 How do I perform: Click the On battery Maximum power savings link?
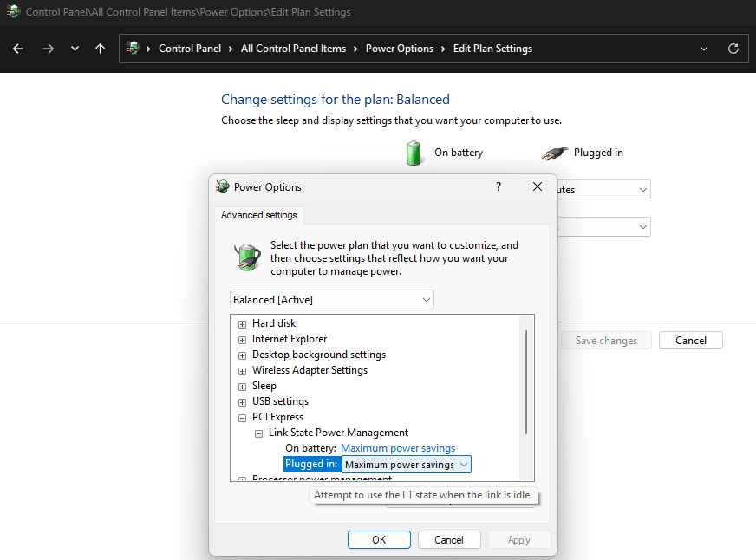(398, 448)
